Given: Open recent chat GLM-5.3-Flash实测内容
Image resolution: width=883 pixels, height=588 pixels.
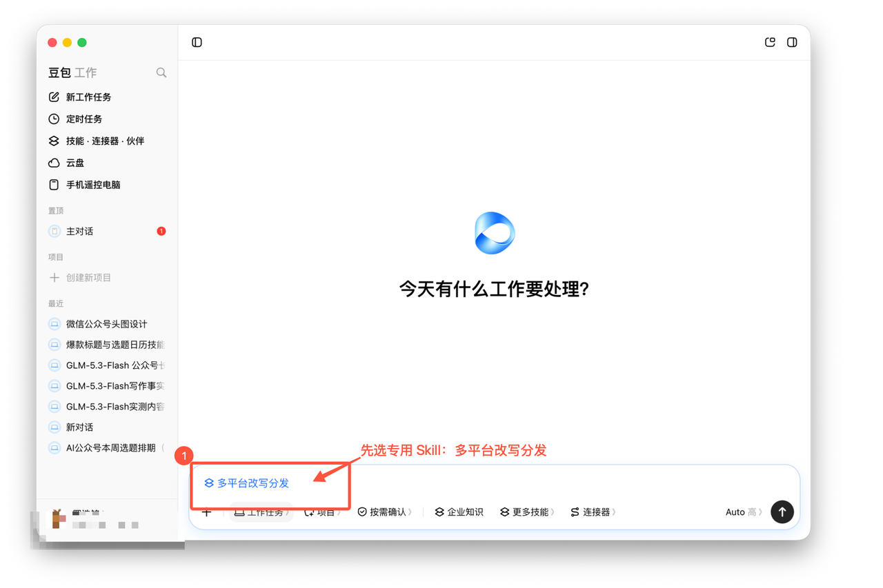Looking at the screenshot, I should click(x=107, y=407).
